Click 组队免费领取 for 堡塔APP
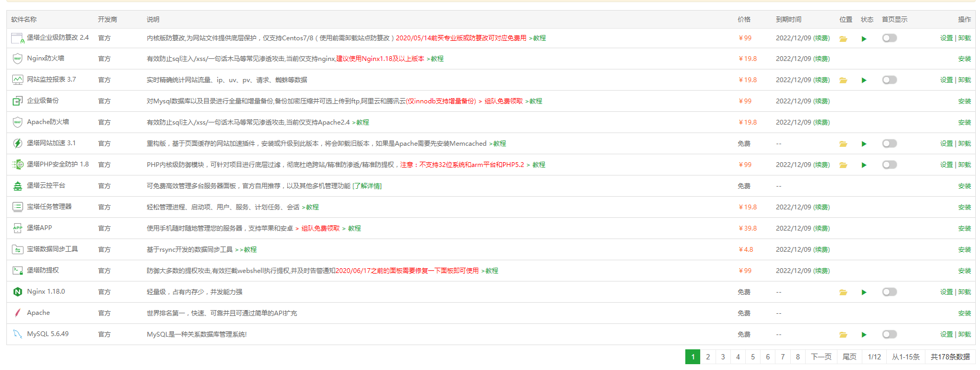The width and height of the screenshot is (980, 370). click(x=321, y=228)
